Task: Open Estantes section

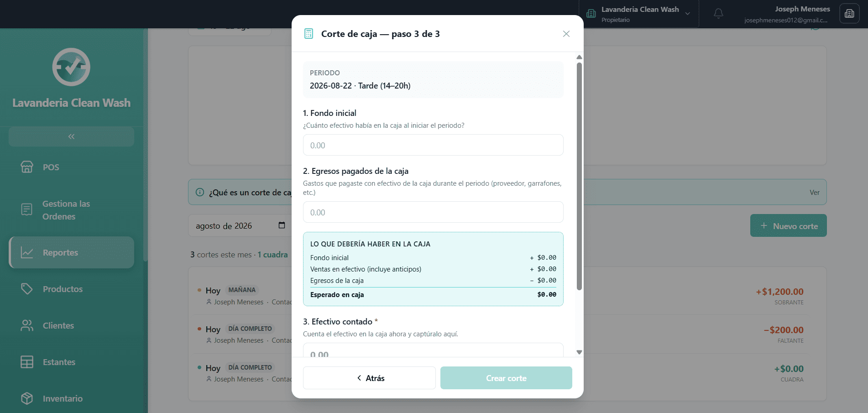Action: click(x=71, y=362)
